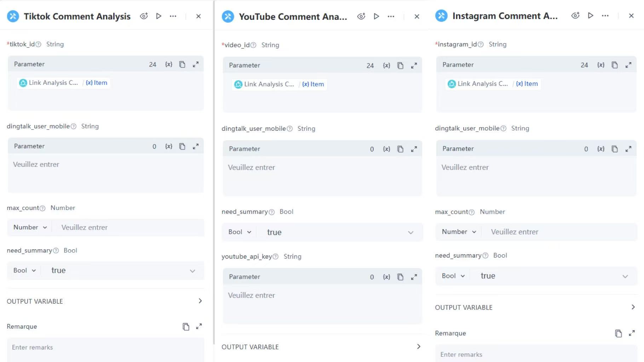Click the Instagram Comment Analysis plugin icon
644x362 pixels.
click(441, 16)
